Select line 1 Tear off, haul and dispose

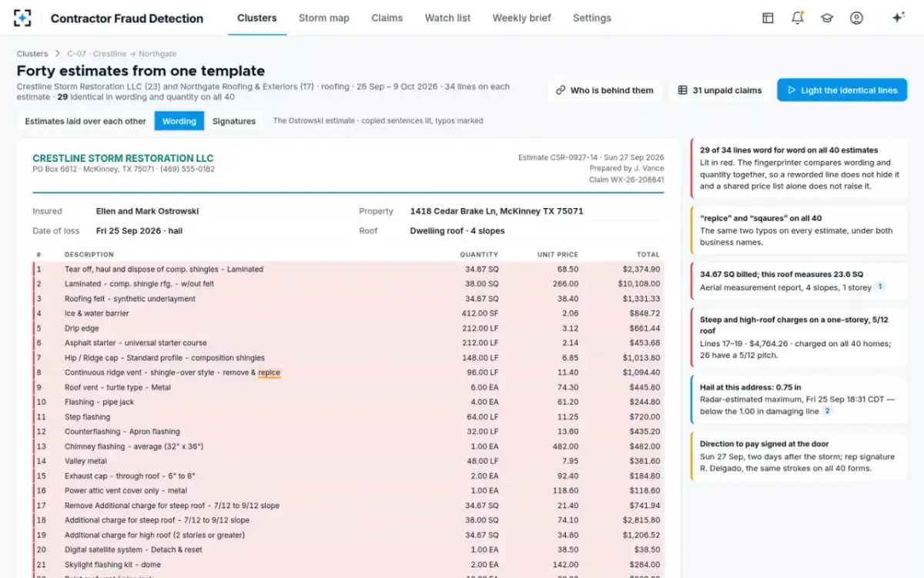click(348, 270)
